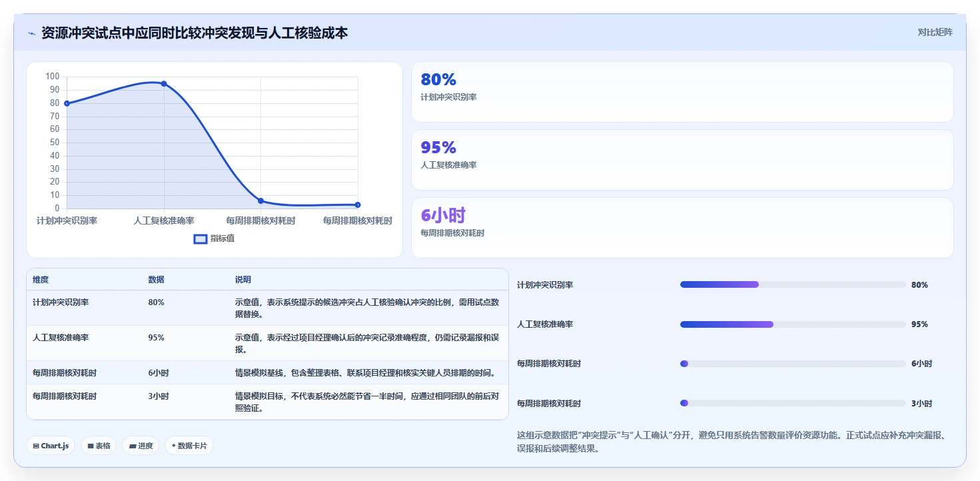980x481 pixels.
Task: Click the chart data point at value 80
Action: [x=67, y=103]
